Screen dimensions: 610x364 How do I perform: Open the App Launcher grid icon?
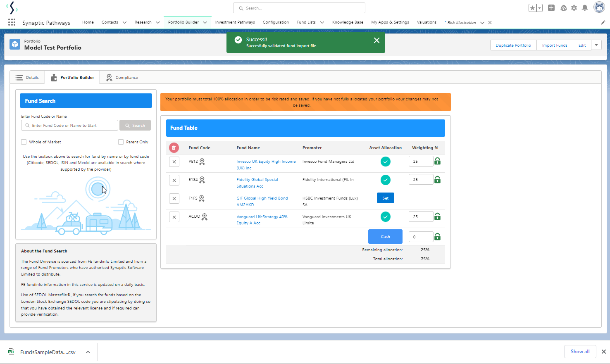tap(12, 22)
